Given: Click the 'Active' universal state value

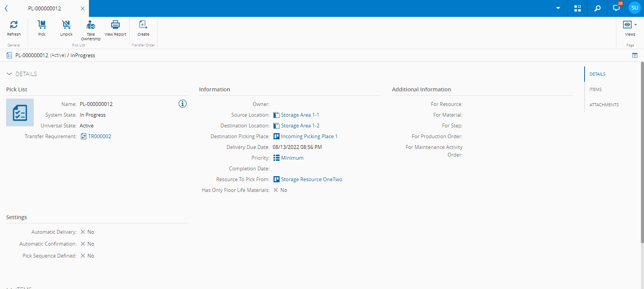Looking at the screenshot, I should point(87,126).
